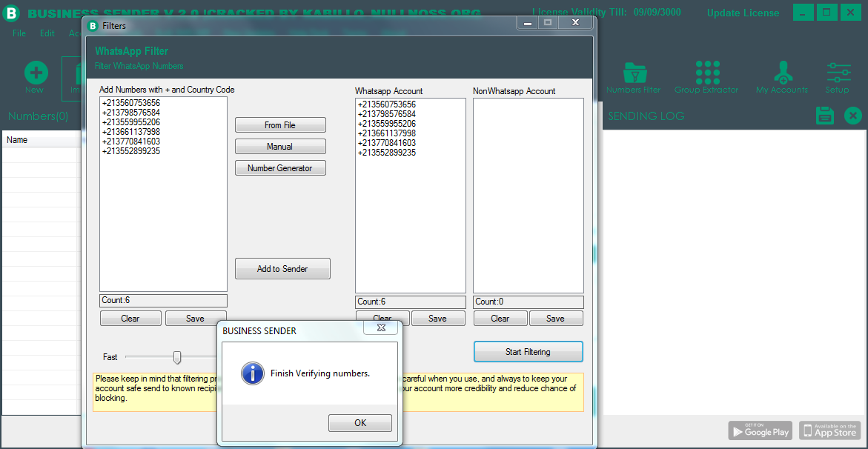Click OK in the Business Sender message
868x449 pixels.
pos(360,423)
